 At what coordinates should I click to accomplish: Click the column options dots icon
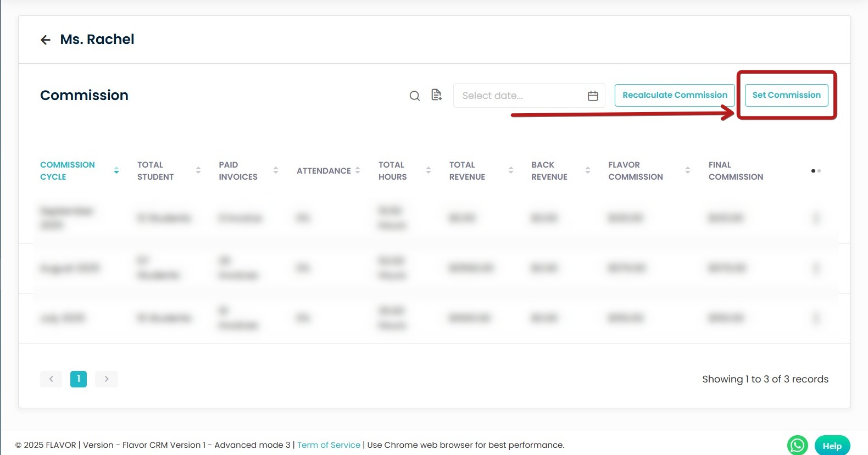[x=816, y=171]
